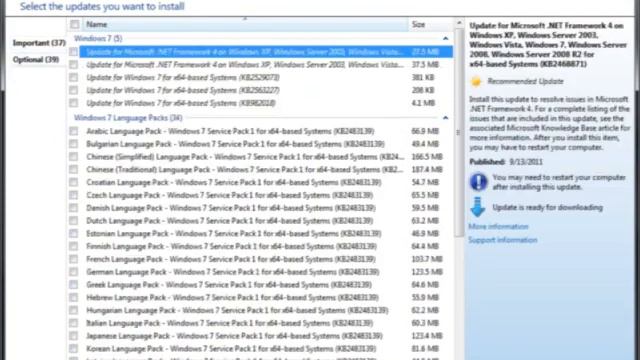This screenshot has width=640, height=360.
Task: Collapse the Windows 7 Language Packs group arrow
Action: click(x=445, y=118)
